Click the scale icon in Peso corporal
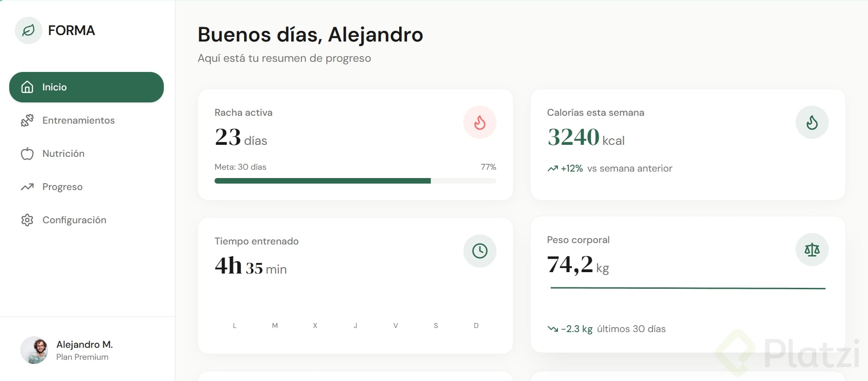The width and height of the screenshot is (868, 381). (x=812, y=250)
